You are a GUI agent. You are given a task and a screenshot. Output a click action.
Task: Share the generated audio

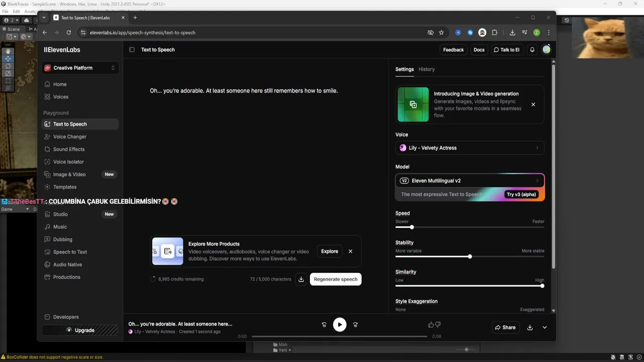pyautogui.click(x=505, y=327)
